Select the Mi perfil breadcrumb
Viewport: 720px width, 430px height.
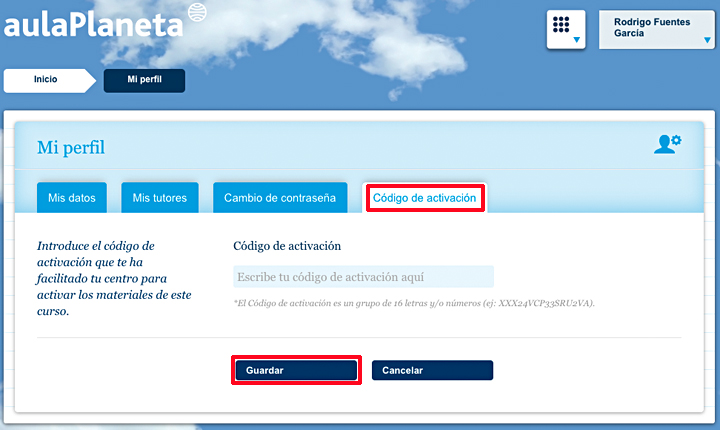[x=144, y=79]
